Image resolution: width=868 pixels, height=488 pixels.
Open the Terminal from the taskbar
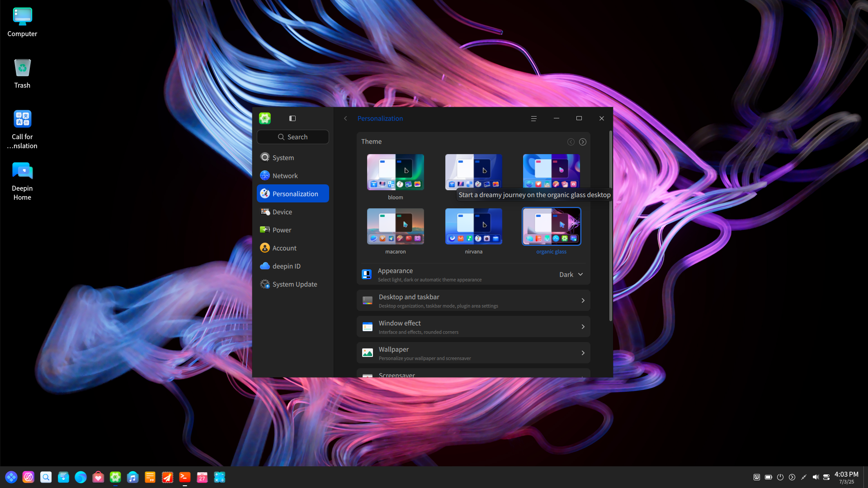(x=185, y=477)
